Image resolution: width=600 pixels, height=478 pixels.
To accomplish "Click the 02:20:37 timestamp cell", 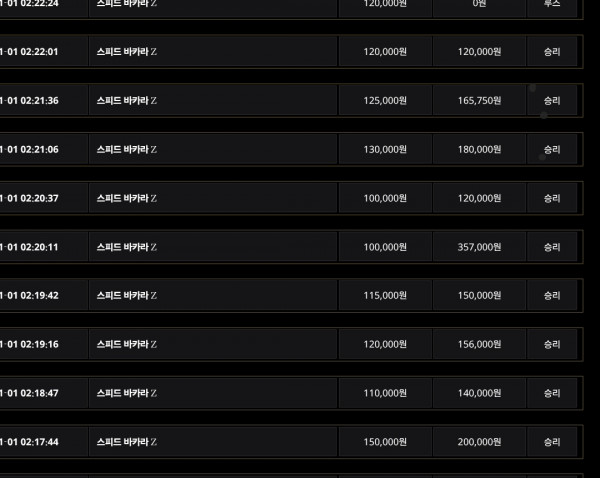I will pyautogui.click(x=40, y=198).
